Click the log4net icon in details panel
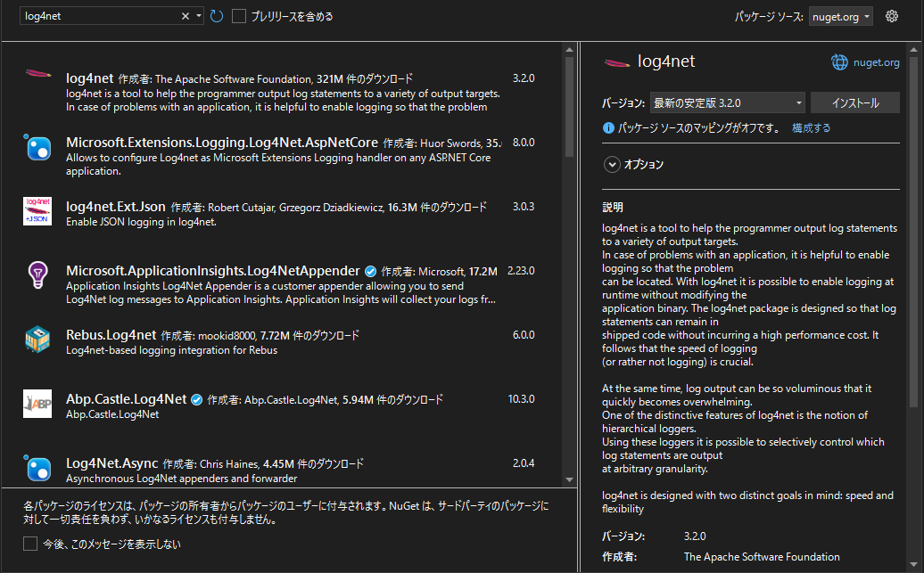This screenshot has width=924, height=573. click(x=617, y=62)
